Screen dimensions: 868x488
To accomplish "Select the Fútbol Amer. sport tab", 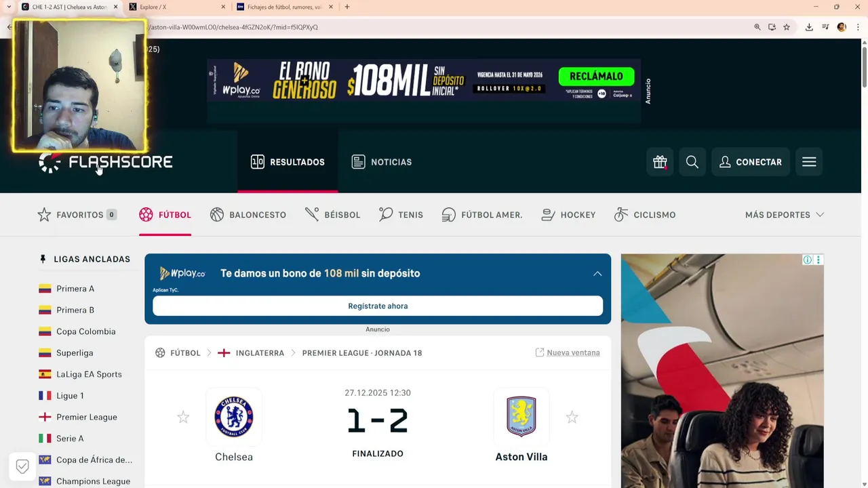I will coord(482,215).
